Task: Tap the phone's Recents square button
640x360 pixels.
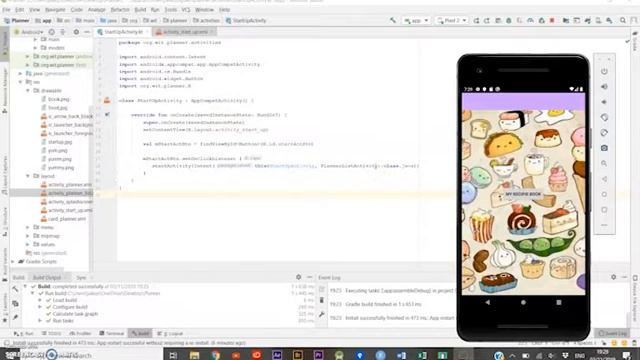Action: [559, 302]
